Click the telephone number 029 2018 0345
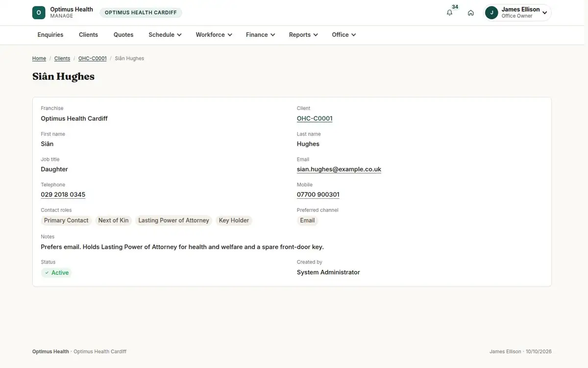The height and width of the screenshot is (368, 588). (63, 195)
